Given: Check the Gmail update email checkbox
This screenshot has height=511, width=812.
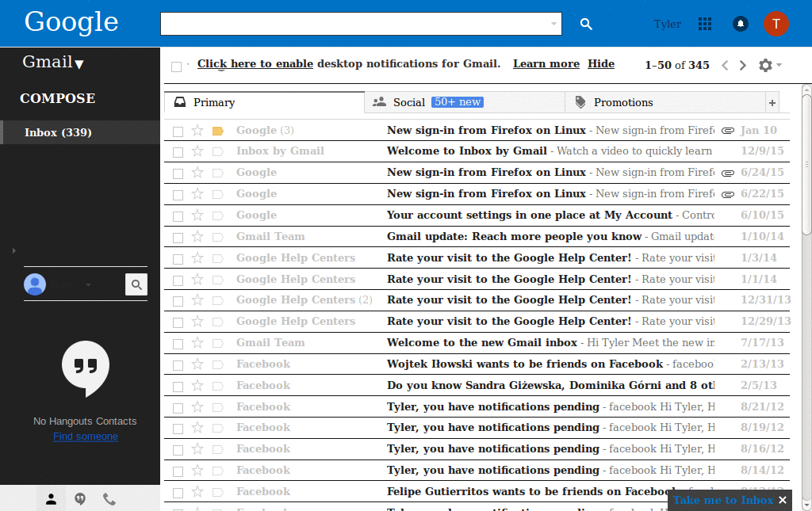Looking at the screenshot, I should tap(178, 238).
